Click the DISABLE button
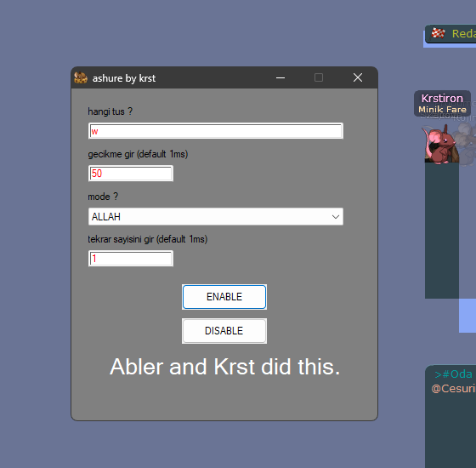This screenshot has height=468, width=476. [224, 331]
